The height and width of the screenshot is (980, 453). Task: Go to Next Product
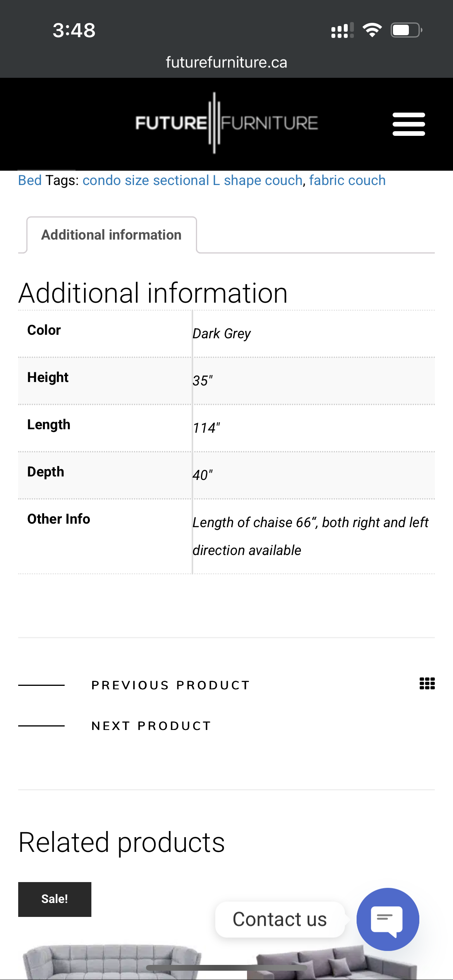[151, 726]
